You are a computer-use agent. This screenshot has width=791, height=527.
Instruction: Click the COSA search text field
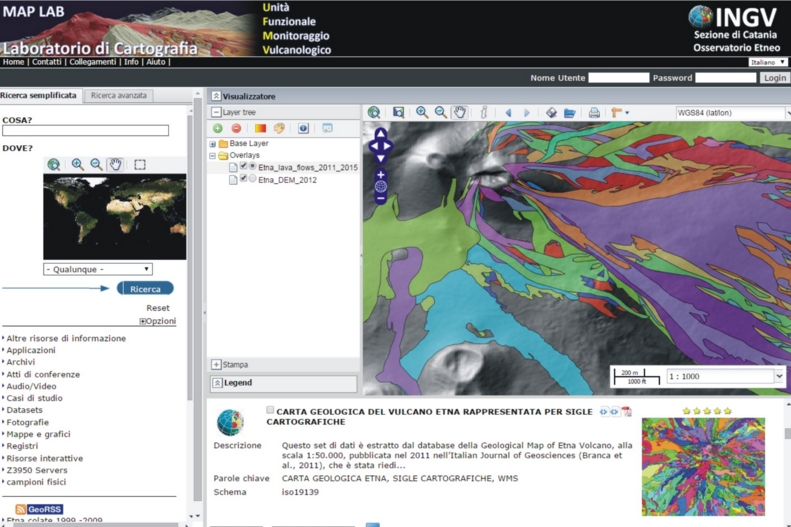click(85, 130)
